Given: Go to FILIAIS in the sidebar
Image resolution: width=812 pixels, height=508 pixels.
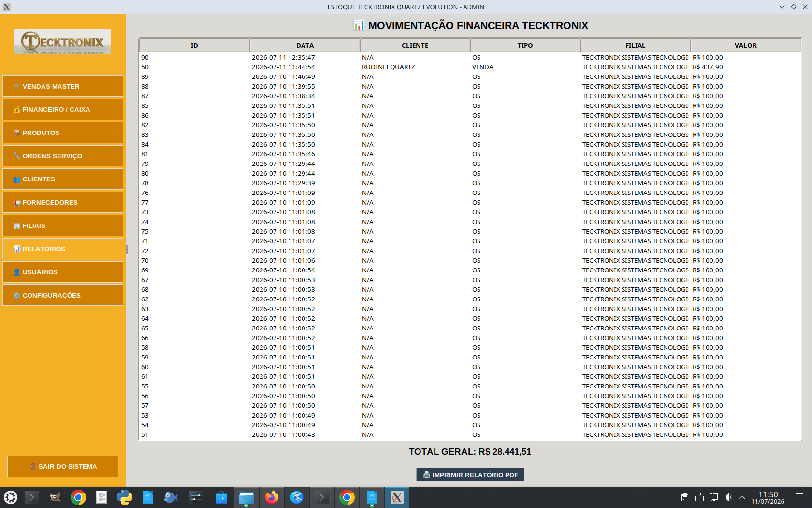Looking at the screenshot, I should (x=63, y=225).
